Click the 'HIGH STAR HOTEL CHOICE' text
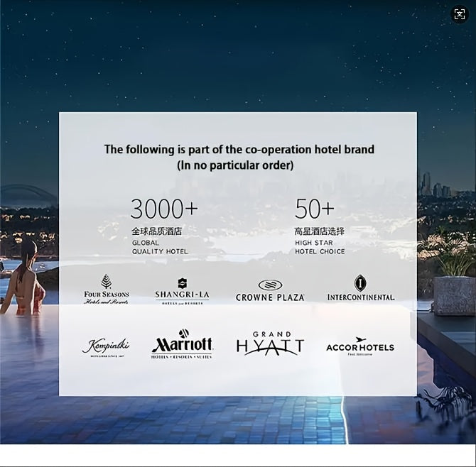The height and width of the screenshot is (467, 476). click(320, 247)
